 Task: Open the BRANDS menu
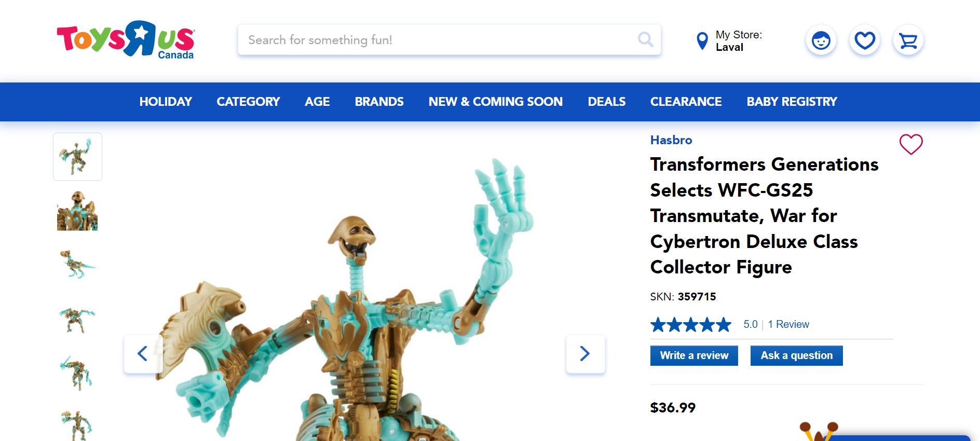click(x=379, y=102)
